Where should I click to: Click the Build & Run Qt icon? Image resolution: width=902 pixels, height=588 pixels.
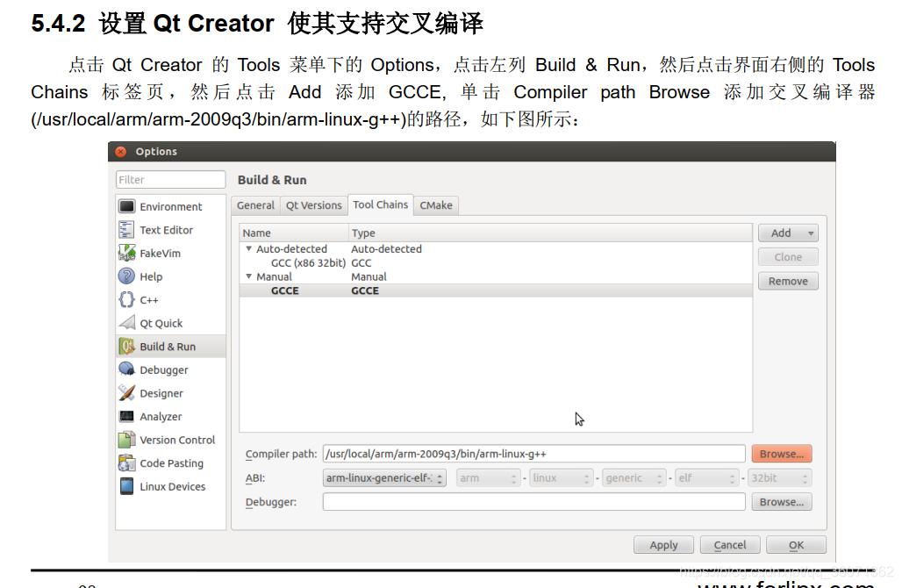click(126, 347)
